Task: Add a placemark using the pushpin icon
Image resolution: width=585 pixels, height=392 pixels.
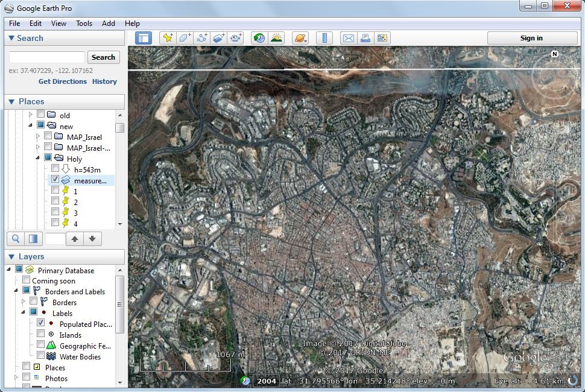Action: 168,38
